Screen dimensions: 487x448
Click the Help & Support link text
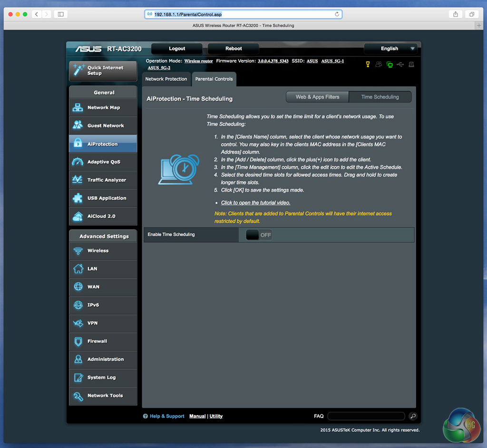[x=167, y=416]
